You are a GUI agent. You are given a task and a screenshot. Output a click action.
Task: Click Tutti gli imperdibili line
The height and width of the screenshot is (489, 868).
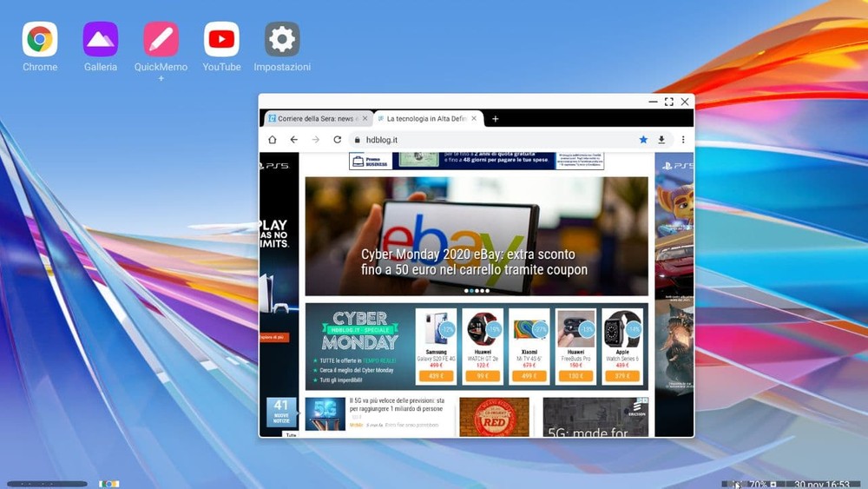click(x=340, y=380)
